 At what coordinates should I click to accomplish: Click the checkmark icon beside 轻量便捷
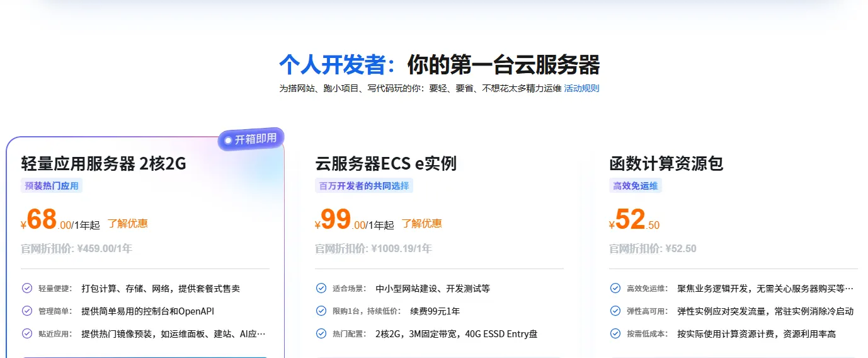[27, 288]
